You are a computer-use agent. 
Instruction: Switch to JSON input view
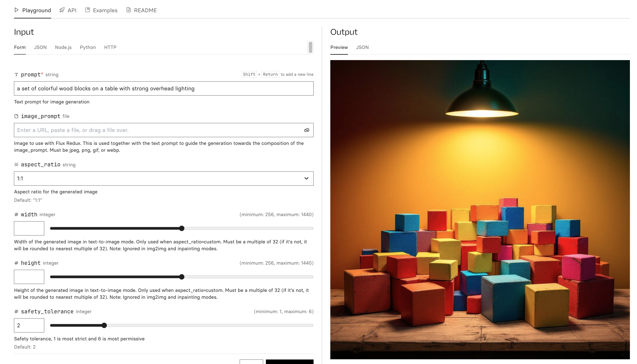(x=40, y=47)
